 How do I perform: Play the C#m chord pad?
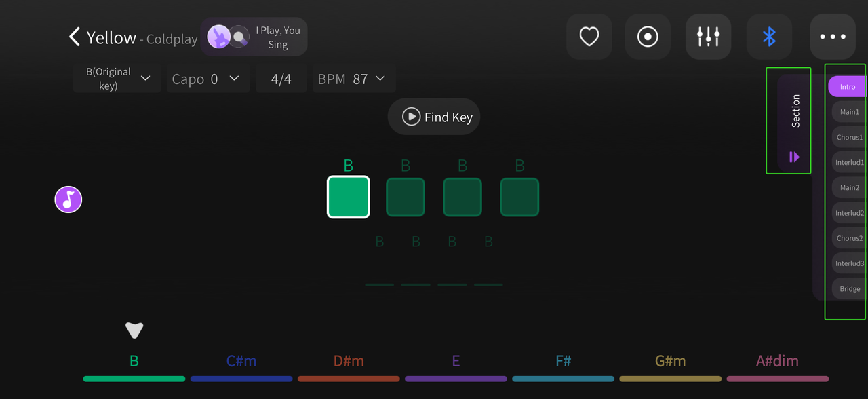coord(241,366)
